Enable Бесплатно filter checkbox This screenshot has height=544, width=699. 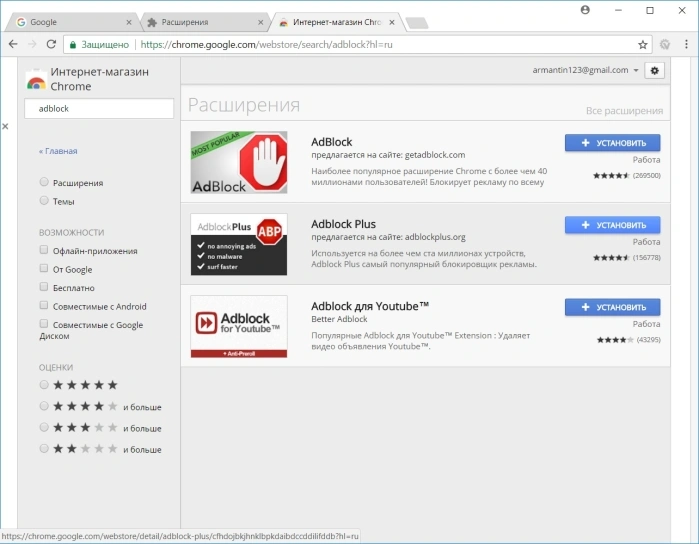coord(44,287)
